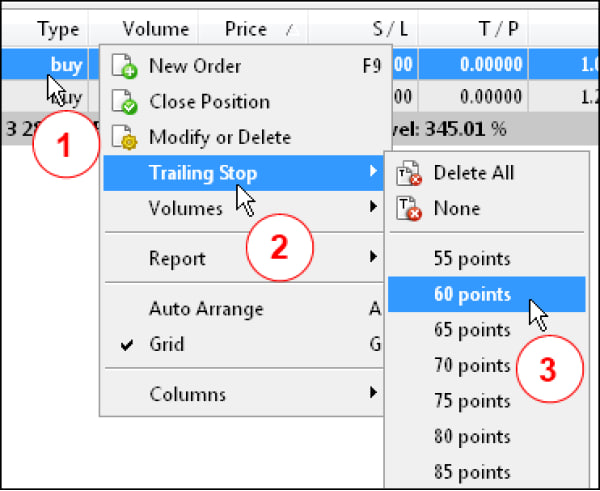Click the New Order icon
The width and height of the screenshot is (600, 491).
point(125,68)
